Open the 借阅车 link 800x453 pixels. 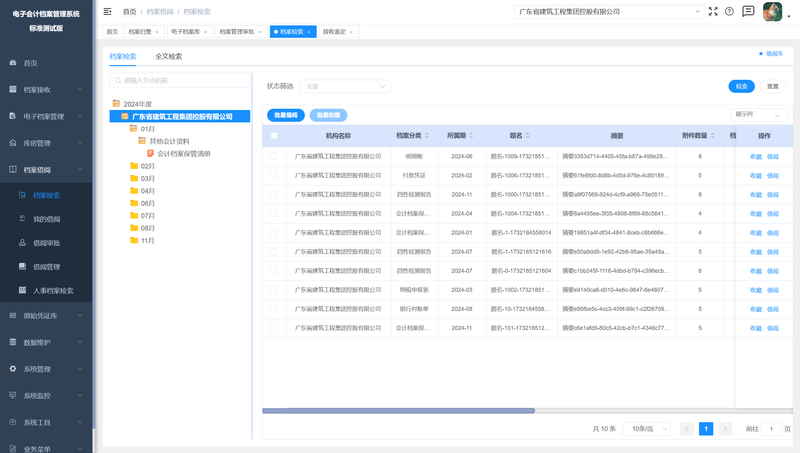[x=771, y=54]
